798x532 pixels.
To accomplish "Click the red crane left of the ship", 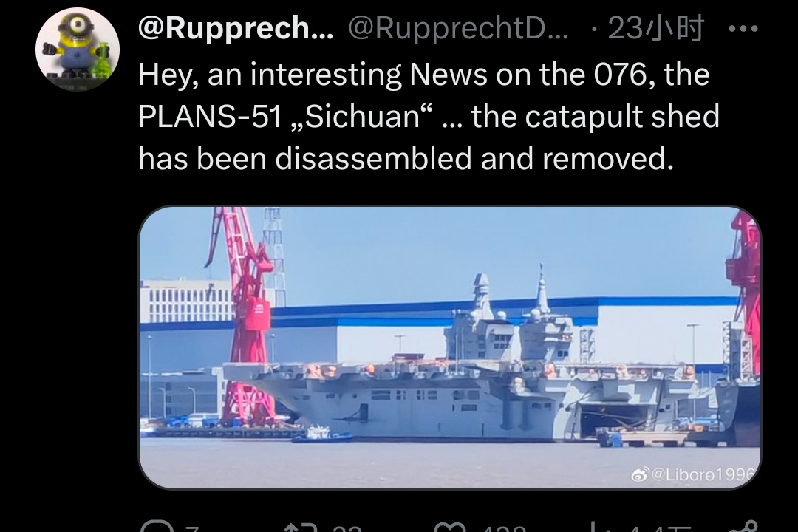I will click(x=245, y=316).
